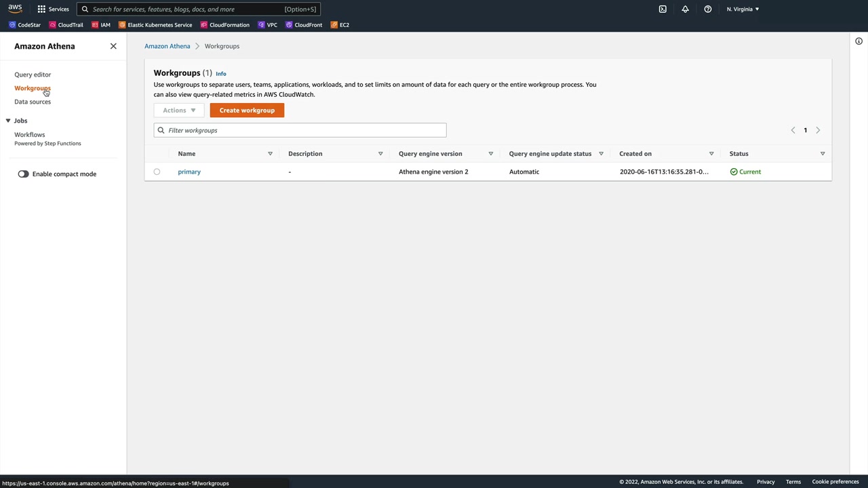The width and height of the screenshot is (868, 488).
Task: Open CodeStar bookmark shortcut
Action: 24,25
